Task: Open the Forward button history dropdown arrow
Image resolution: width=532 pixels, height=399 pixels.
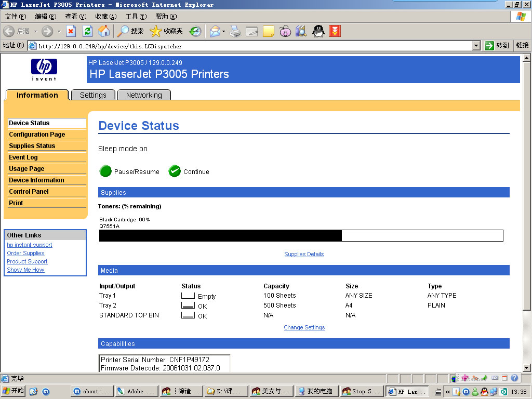Action: [x=59, y=31]
